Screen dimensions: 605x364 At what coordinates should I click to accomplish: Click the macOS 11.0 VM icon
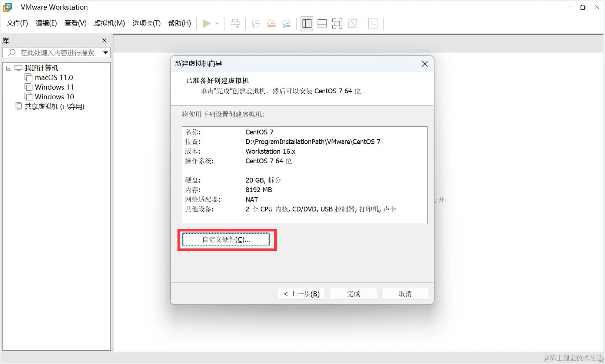click(29, 77)
